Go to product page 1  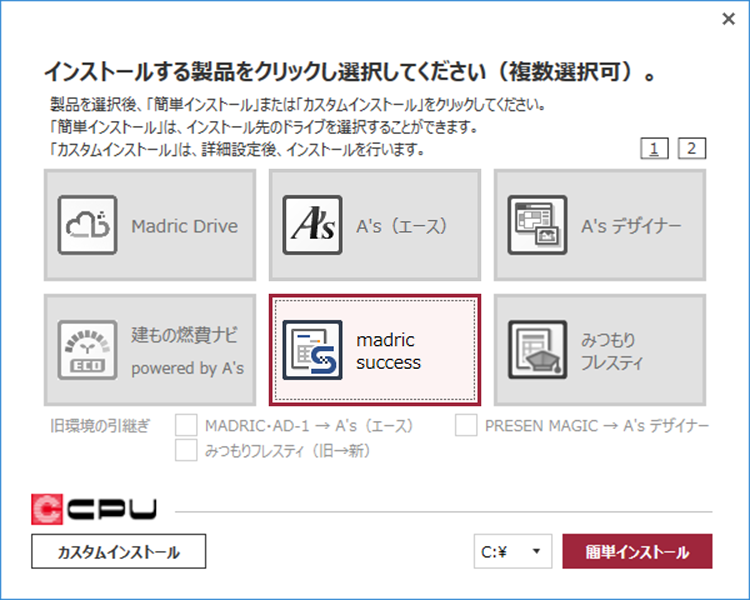pos(654,148)
